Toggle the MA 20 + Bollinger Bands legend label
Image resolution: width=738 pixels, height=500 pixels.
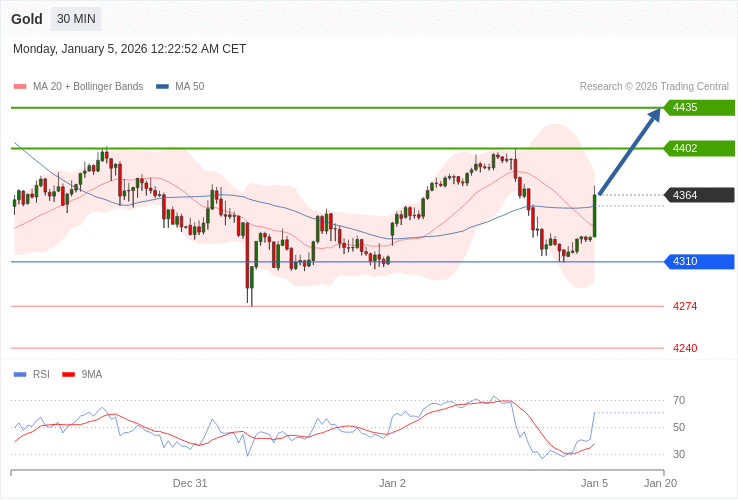click(88, 87)
